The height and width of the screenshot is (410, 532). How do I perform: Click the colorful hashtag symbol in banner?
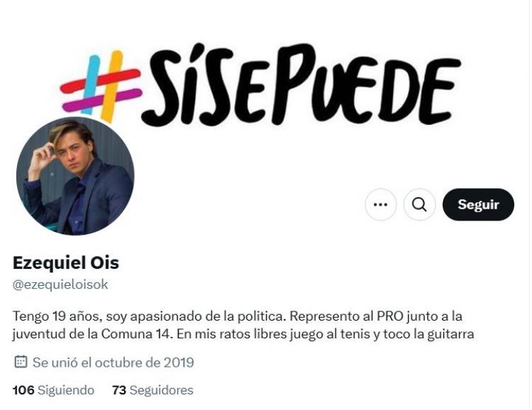(101, 87)
